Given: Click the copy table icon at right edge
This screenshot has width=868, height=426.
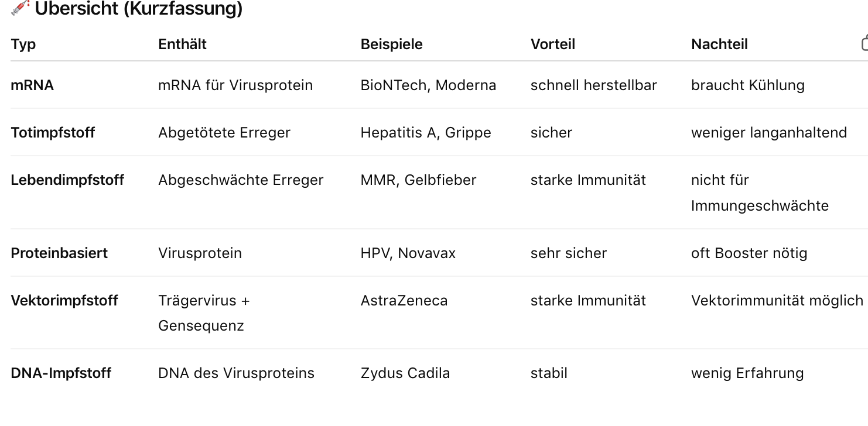Looking at the screenshot, I should coord(864,43).
